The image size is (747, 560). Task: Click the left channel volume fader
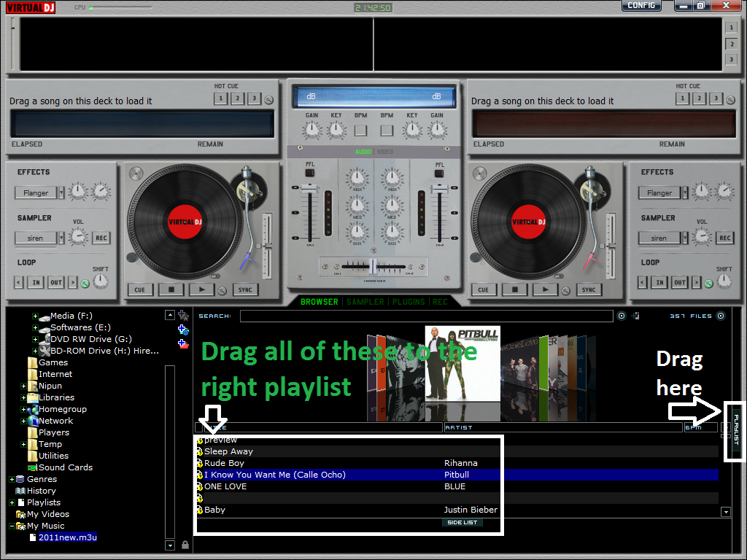pyautogui.click(x=310, y=190)
